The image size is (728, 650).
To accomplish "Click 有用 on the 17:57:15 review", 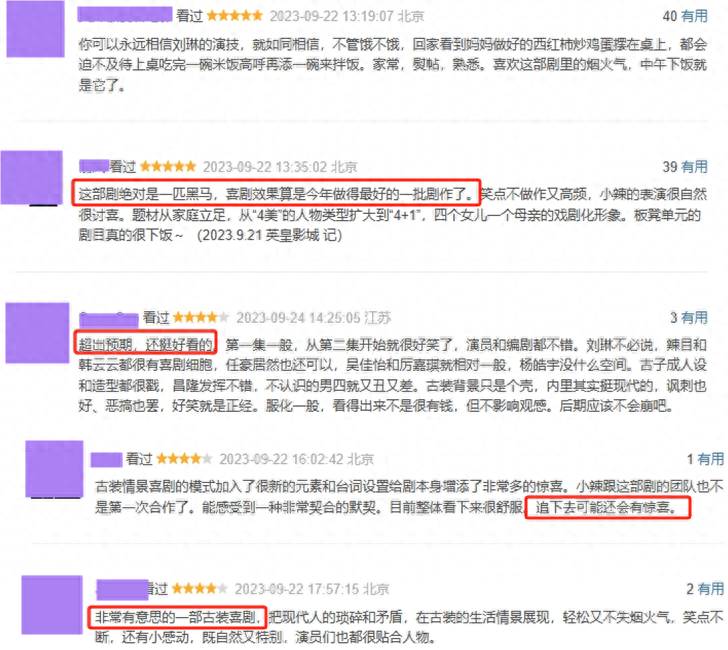I will [x=710, y=589].
